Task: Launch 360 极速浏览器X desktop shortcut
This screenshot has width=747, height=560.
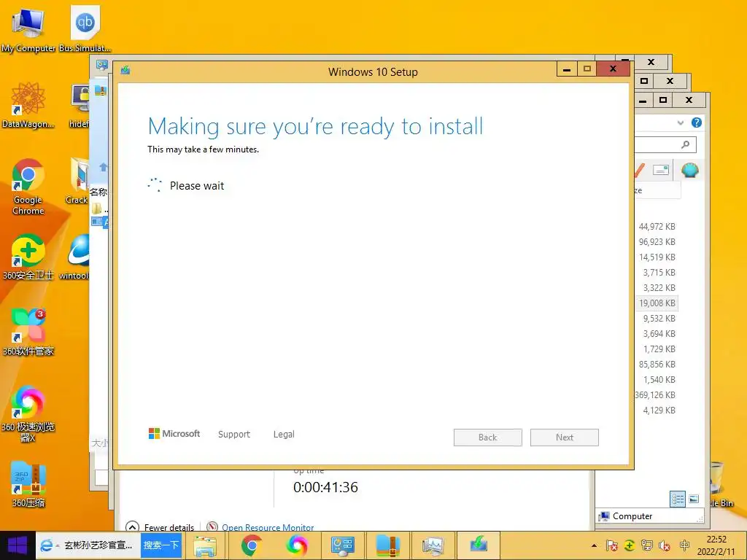Action: point(28,413)
